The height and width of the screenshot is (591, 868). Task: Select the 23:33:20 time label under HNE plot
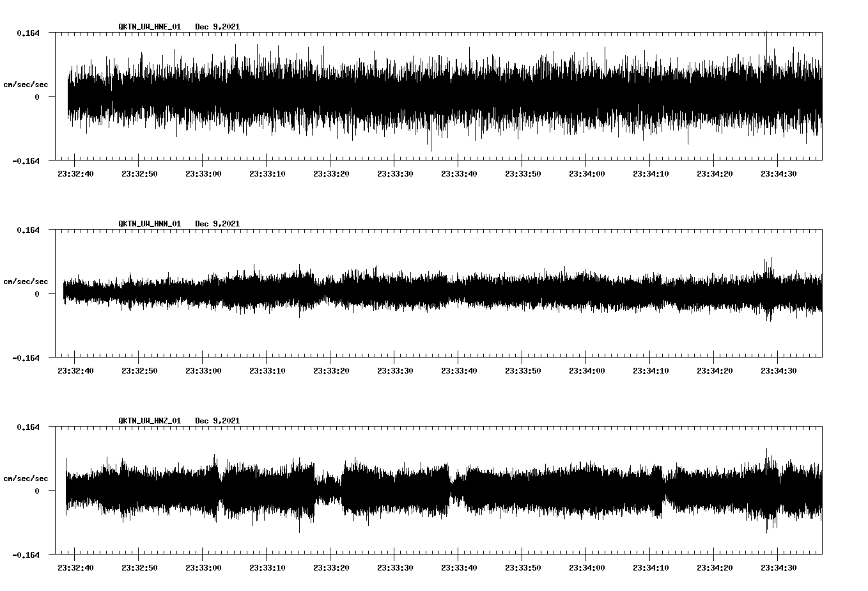331,173
